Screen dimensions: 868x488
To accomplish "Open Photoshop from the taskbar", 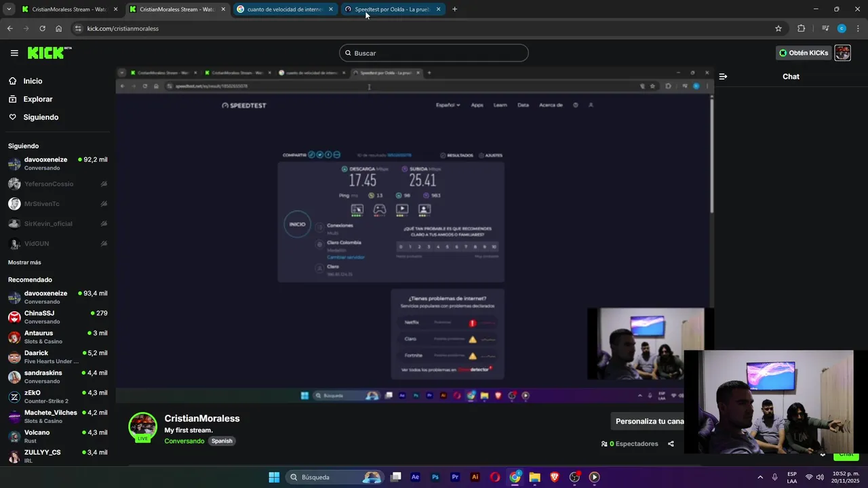I will click(435, 477).
